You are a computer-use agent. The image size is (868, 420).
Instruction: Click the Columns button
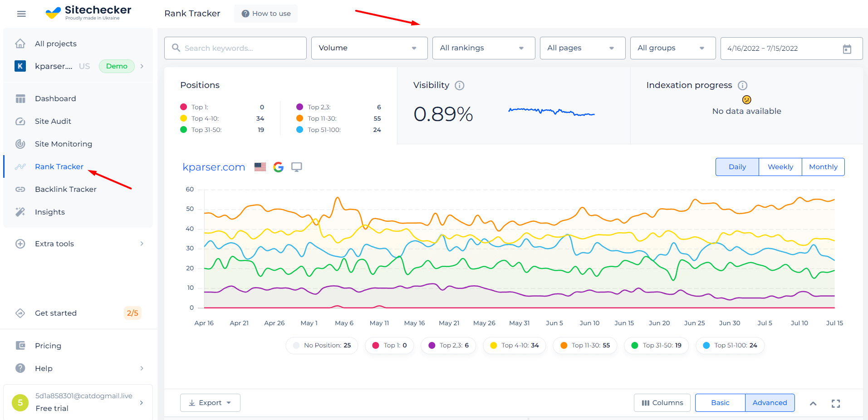coord(662,403)
